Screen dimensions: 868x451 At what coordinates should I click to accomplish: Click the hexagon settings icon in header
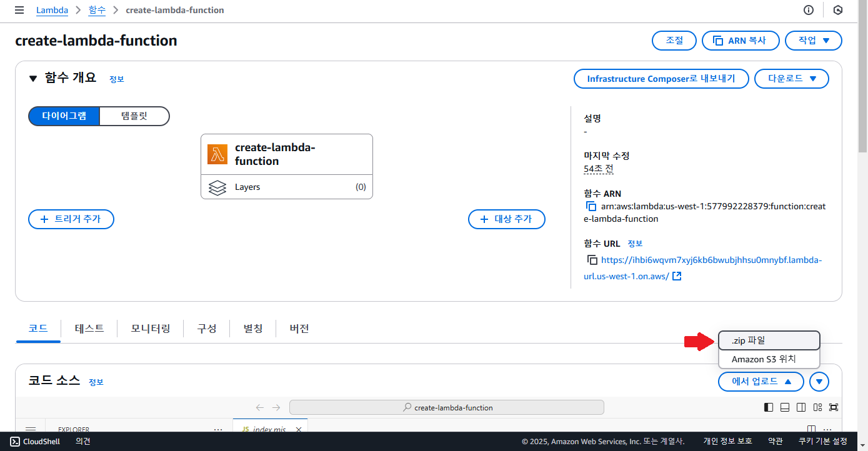point(838,10)
